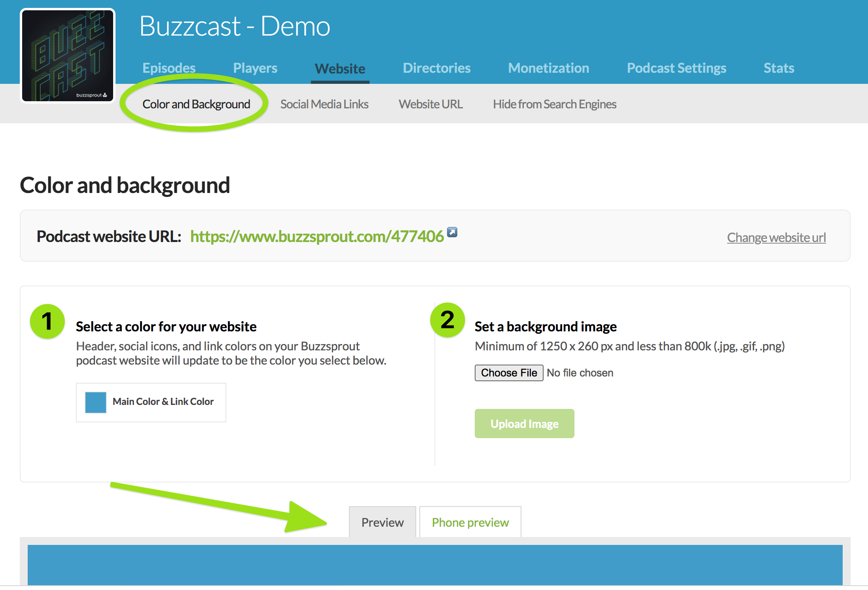
Task: Open the Directories section
Action: coord(436,68)
